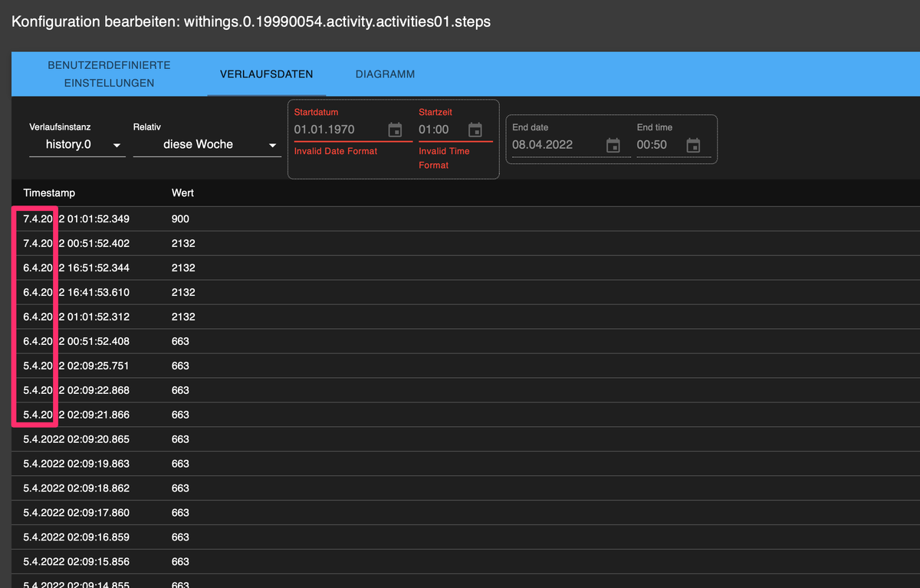Select the row with timestamp 01:01:52.312
The width and height of the screenshot is (920, 588).
tap(465, 317)
